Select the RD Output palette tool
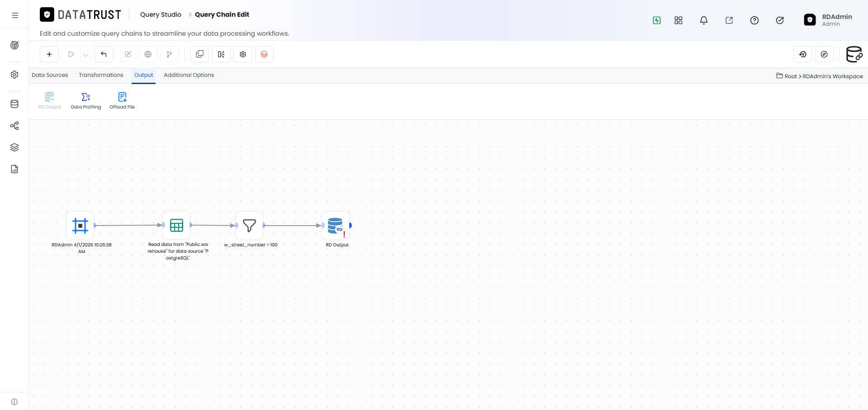 click(x=50, y=101)
